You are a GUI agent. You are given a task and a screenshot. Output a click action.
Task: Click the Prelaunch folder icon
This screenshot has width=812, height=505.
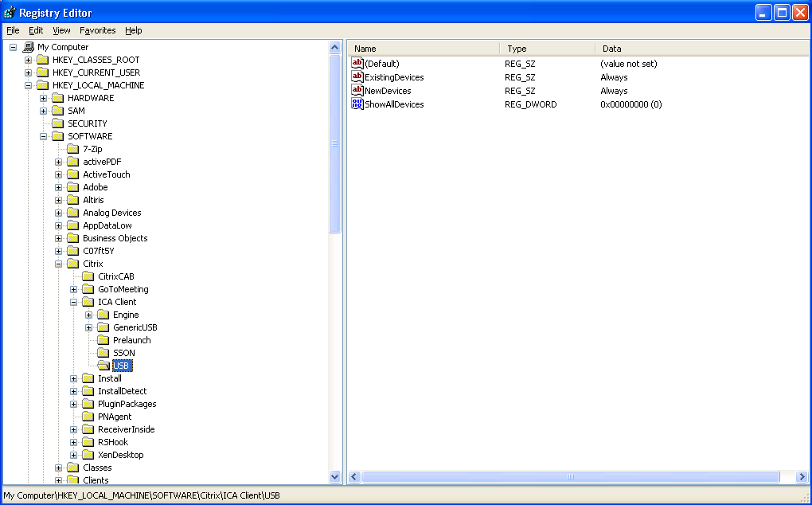(103, 340)
